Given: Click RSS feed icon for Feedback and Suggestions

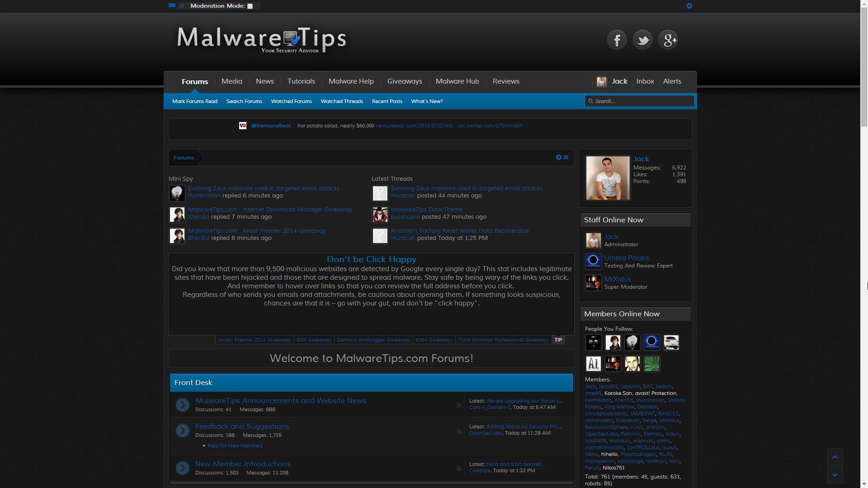Looking at the screenshot, I should (x=459, y=431).
